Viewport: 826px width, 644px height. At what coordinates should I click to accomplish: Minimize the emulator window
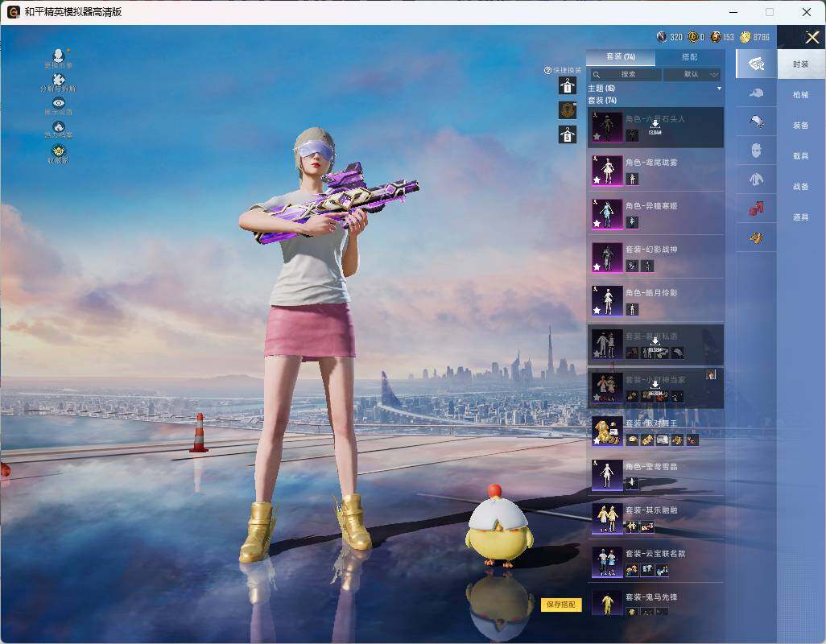tap(733, 12)
